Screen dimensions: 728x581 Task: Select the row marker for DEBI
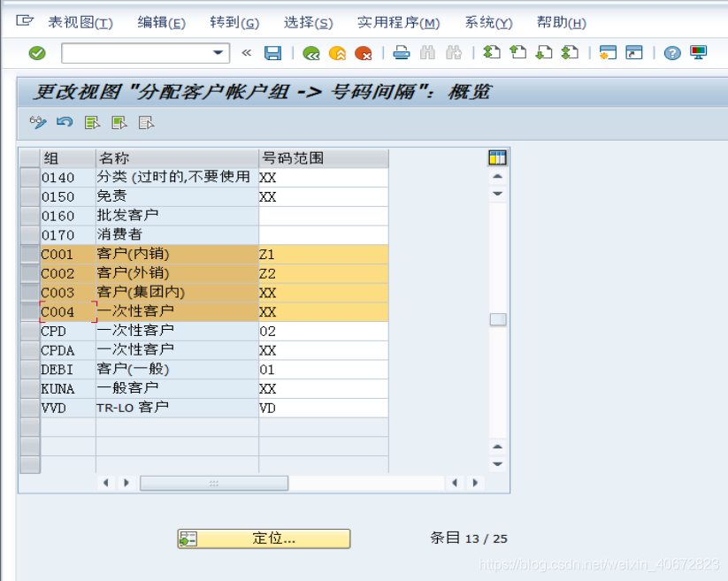pyautogui.click(x=30, y=370)
